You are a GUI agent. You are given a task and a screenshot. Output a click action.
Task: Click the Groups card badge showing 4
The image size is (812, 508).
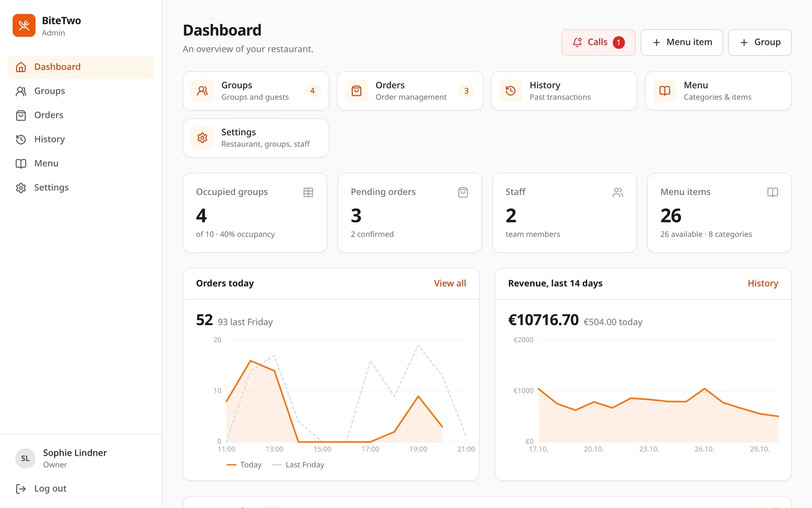click(x=312, y=91)
